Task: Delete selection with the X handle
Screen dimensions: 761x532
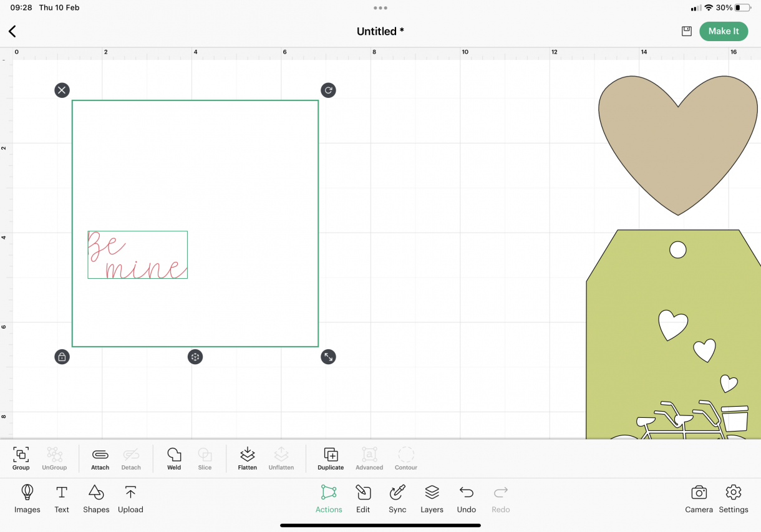Action: (x=62, y=90)
